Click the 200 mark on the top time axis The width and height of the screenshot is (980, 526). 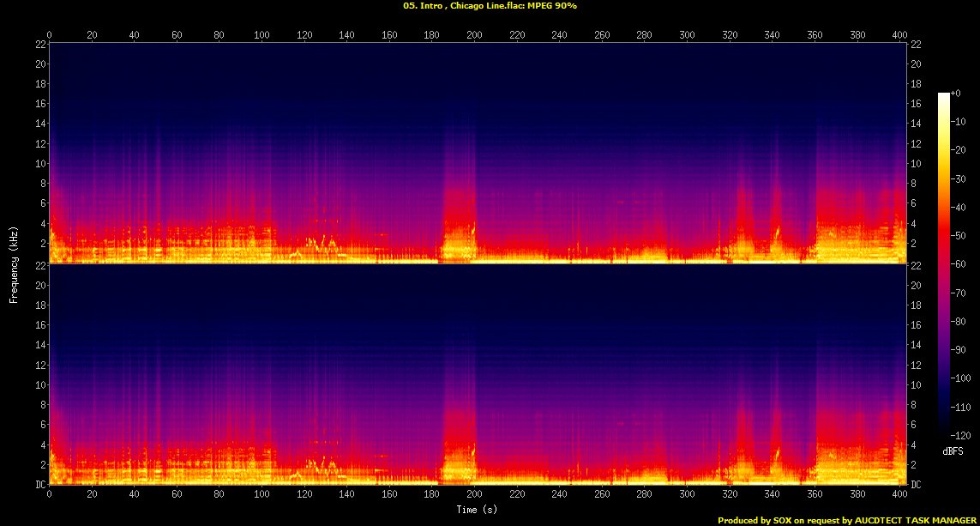474,35
